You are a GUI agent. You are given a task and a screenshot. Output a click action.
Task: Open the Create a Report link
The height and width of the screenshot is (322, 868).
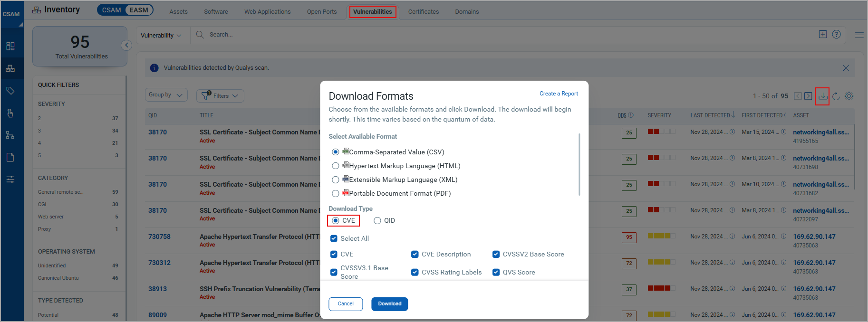(559, 94)
